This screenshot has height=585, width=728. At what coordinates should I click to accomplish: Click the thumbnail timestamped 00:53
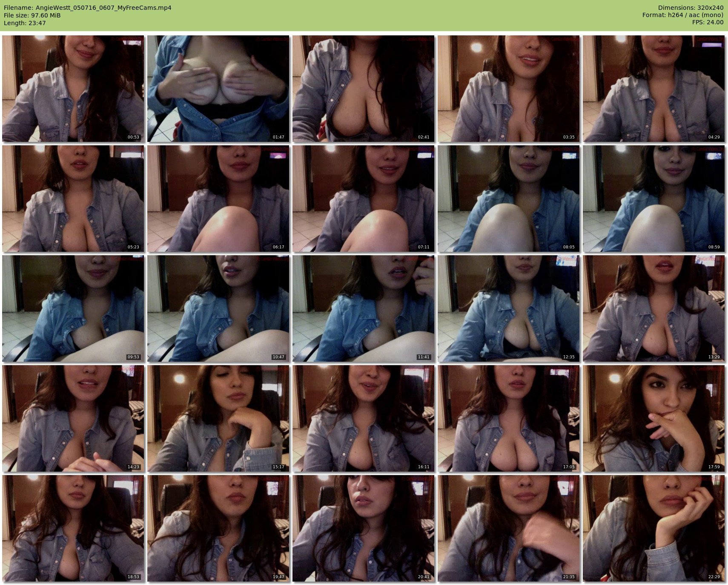tap(73, 89)
